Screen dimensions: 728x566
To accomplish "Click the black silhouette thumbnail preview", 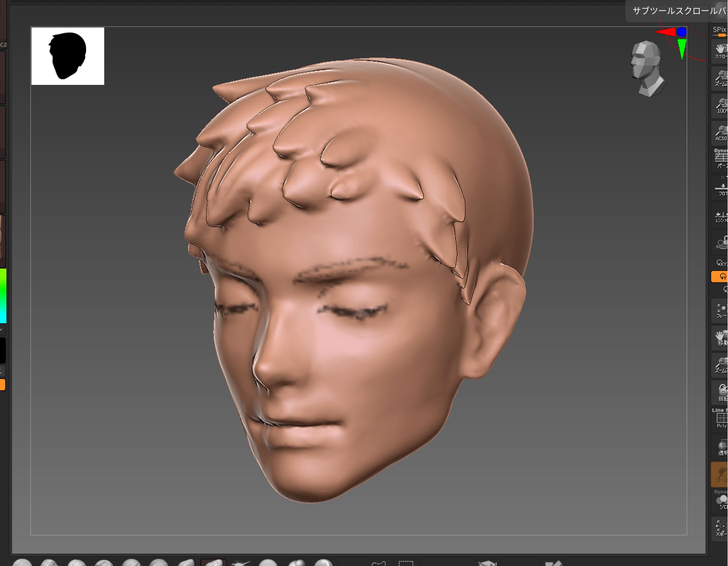I will tap(68, 56).
